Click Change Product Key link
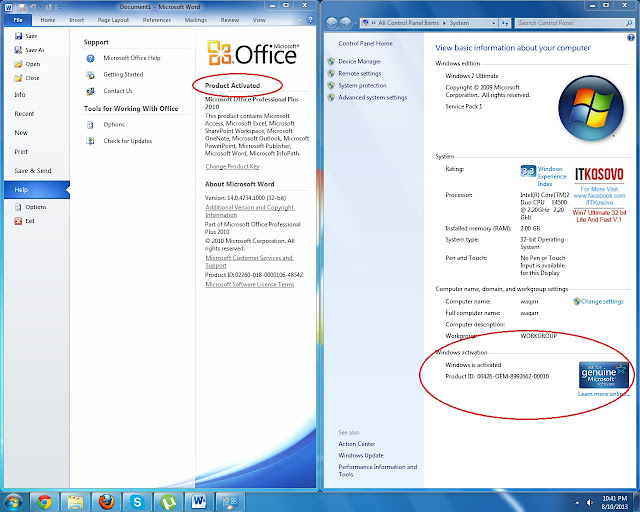The image size is (640, 512). (x=232, y=167)
